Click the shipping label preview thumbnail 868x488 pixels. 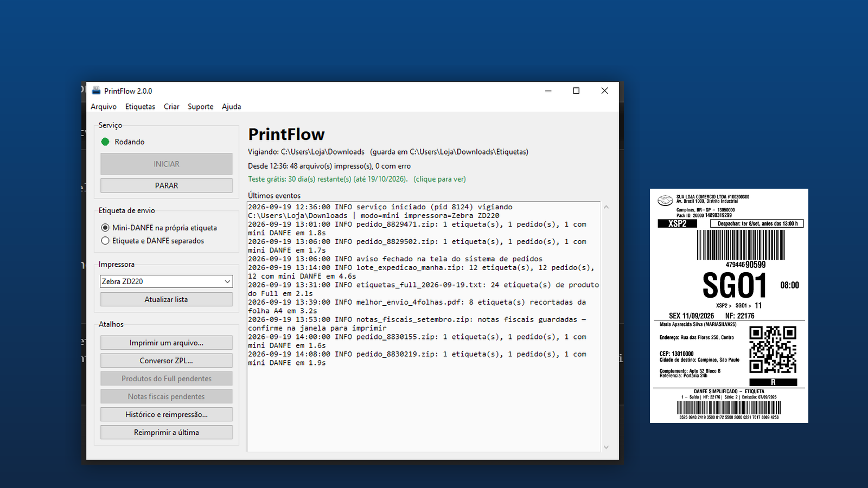pyautogui.click(x=729, y=306)
